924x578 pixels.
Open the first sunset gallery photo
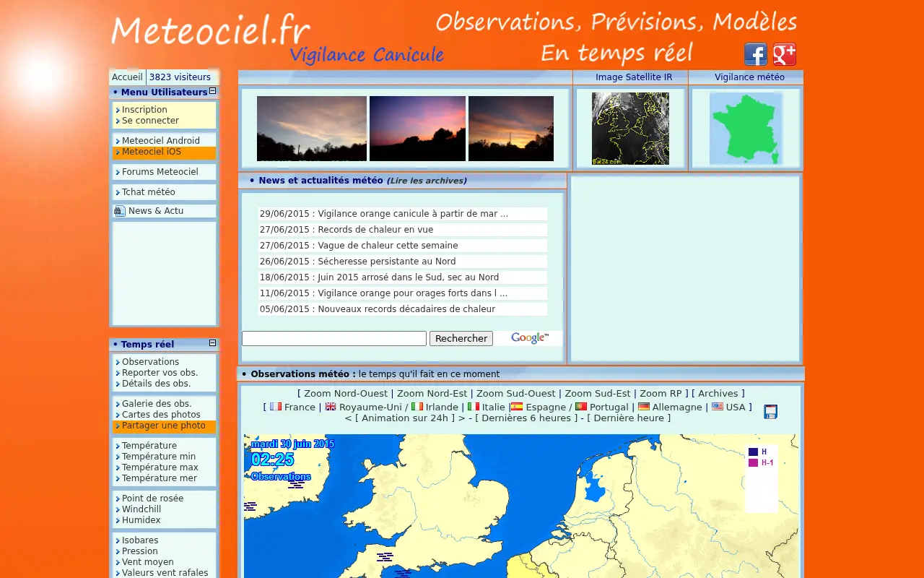coord(312,129)
